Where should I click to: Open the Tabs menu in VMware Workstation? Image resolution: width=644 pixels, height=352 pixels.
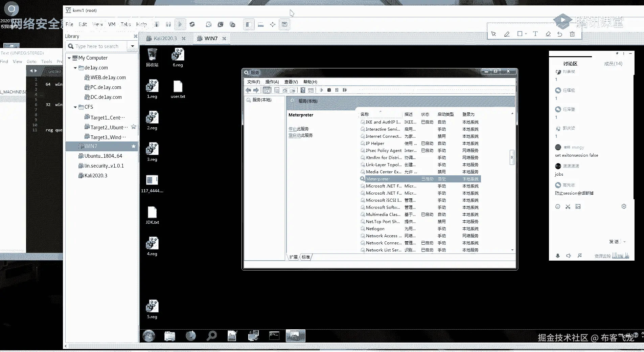pos(125,24)
